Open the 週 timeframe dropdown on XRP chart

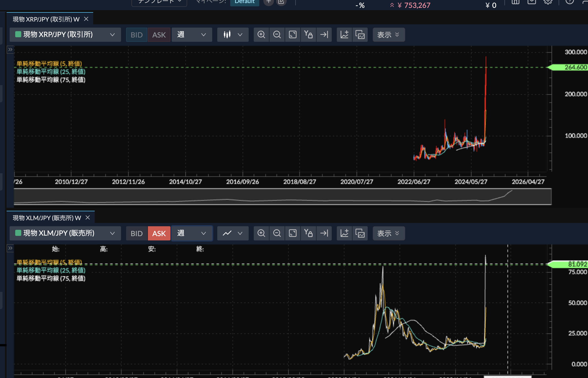click(192, 35)
